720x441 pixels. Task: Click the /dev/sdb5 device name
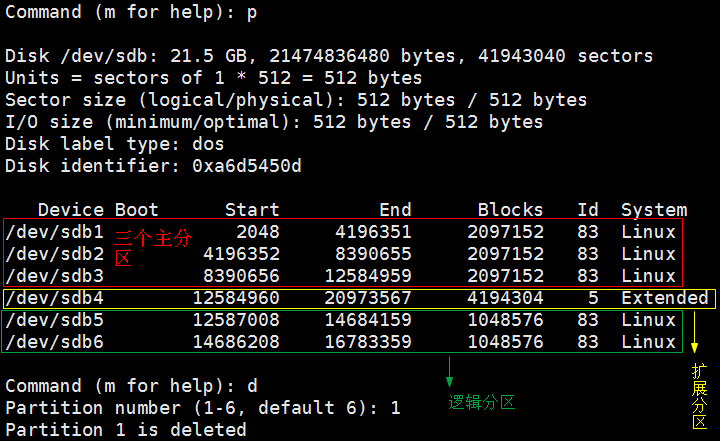[55, 320]
